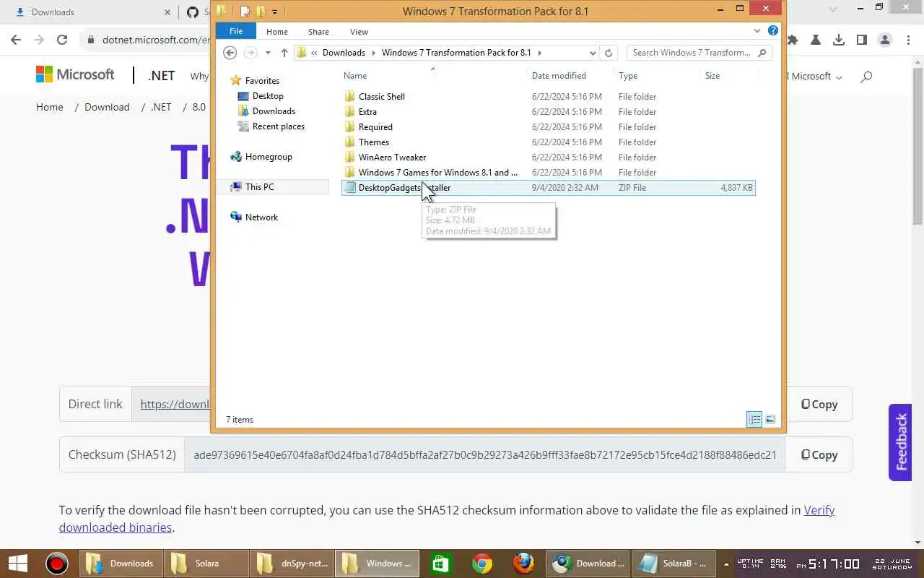The image size is (924, 578).
Task: Open Windows Store from the taskbar
Action: pos(440,564)
